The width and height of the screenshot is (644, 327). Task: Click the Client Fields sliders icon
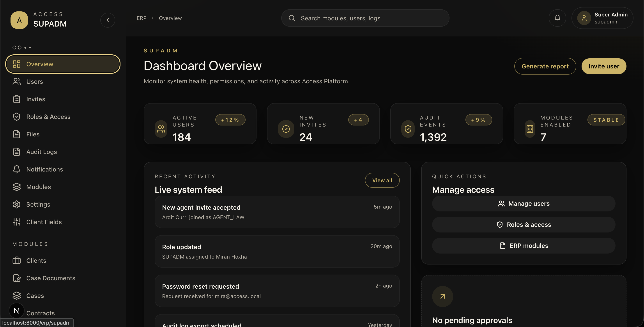16,222
